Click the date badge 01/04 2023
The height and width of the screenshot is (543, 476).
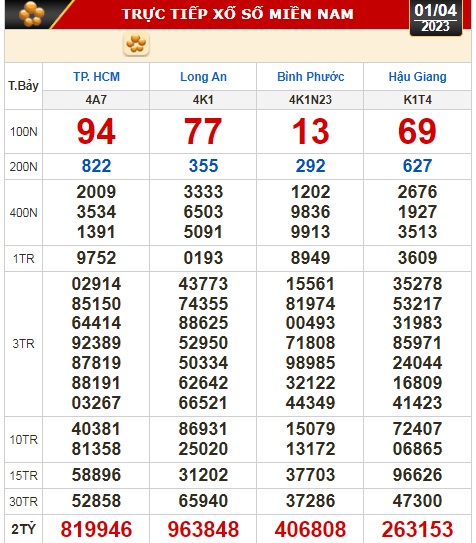pyautogui.click(x=436, y=18)
